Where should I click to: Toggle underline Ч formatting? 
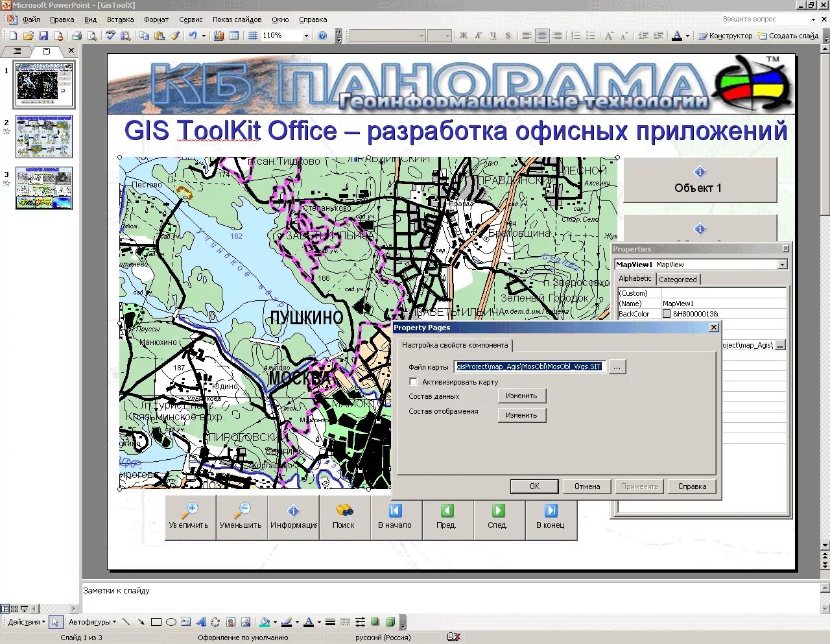point(493,36)
